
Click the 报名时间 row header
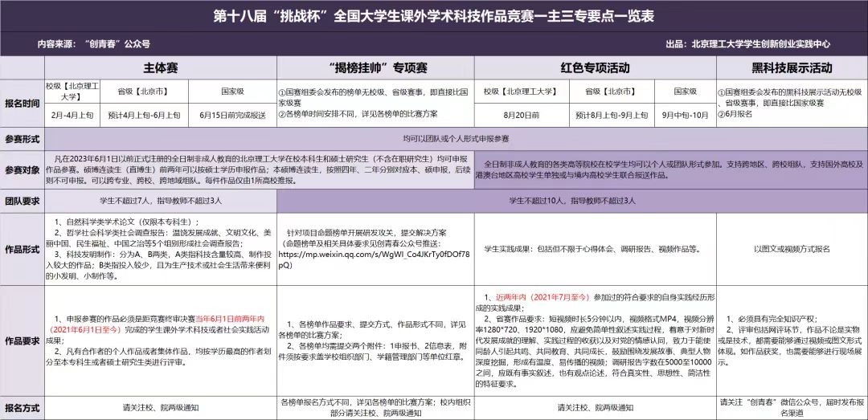(22, 104)
